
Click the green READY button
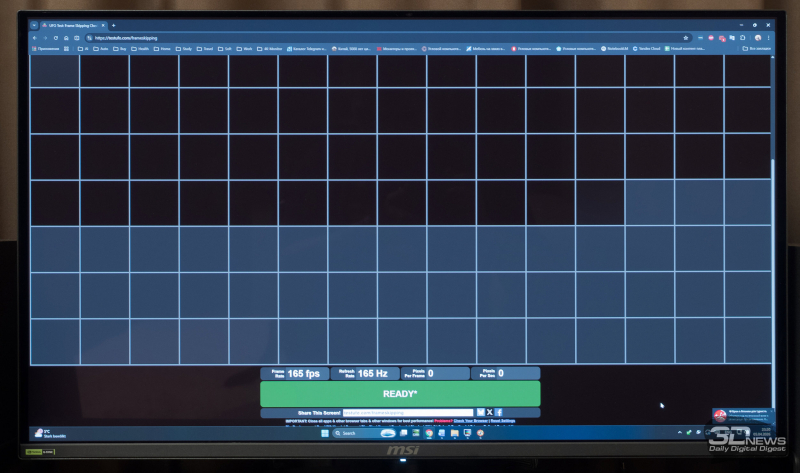400,393
